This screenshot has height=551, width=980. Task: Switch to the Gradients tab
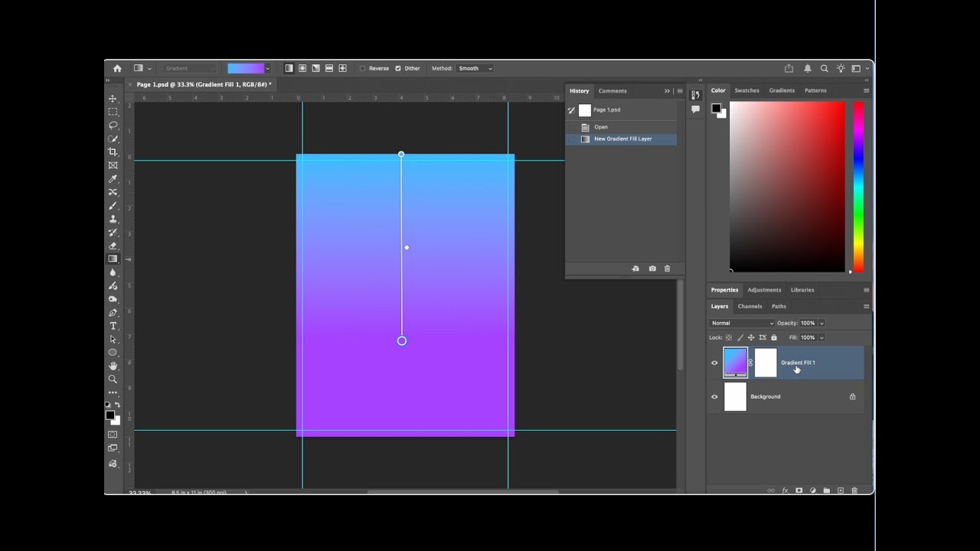(782, 90)
